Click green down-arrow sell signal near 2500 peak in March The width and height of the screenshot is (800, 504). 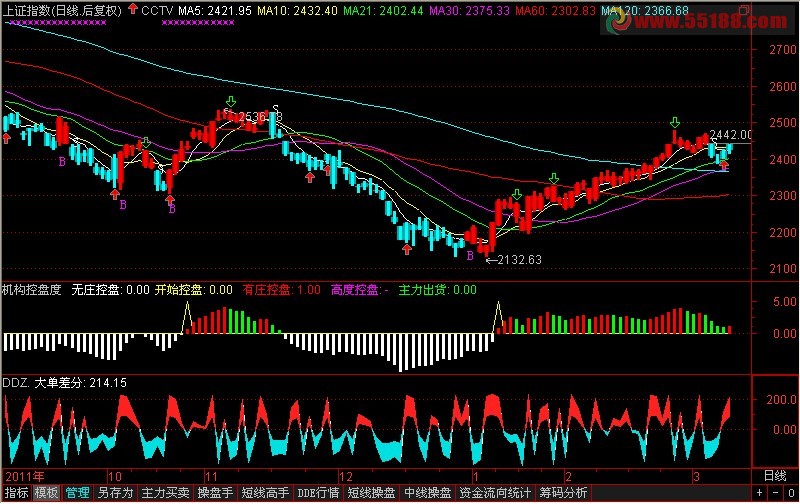point(675,122)
